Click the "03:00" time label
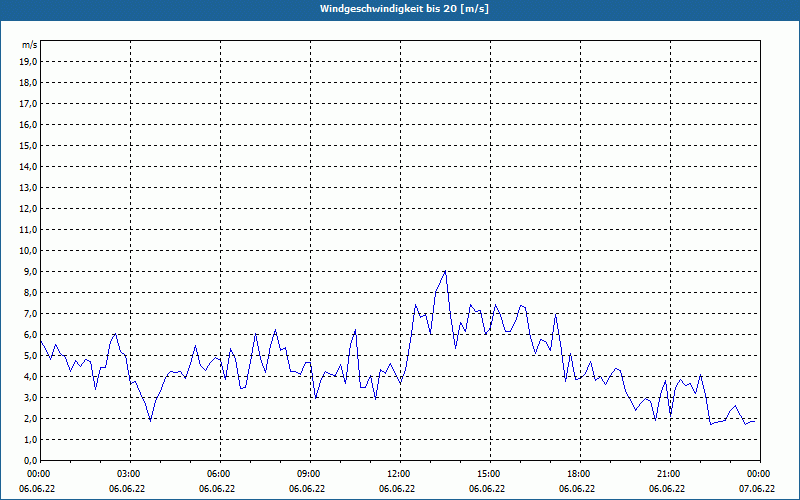This screenshot has height=500, width=800. [x=131, y=474]
